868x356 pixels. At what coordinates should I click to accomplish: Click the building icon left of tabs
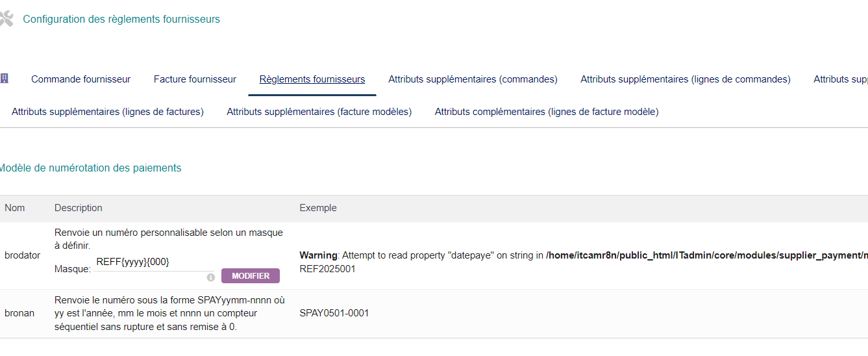[5, 79]
